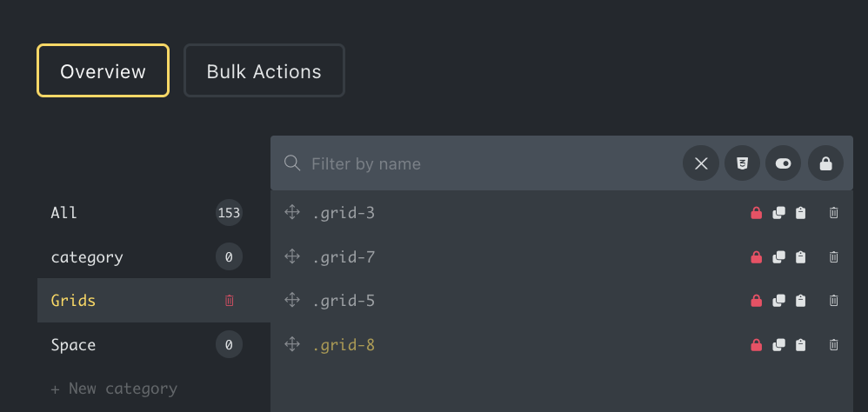Toggle the locked-classes filter icon
868x412 pixels.
[826, 163]
